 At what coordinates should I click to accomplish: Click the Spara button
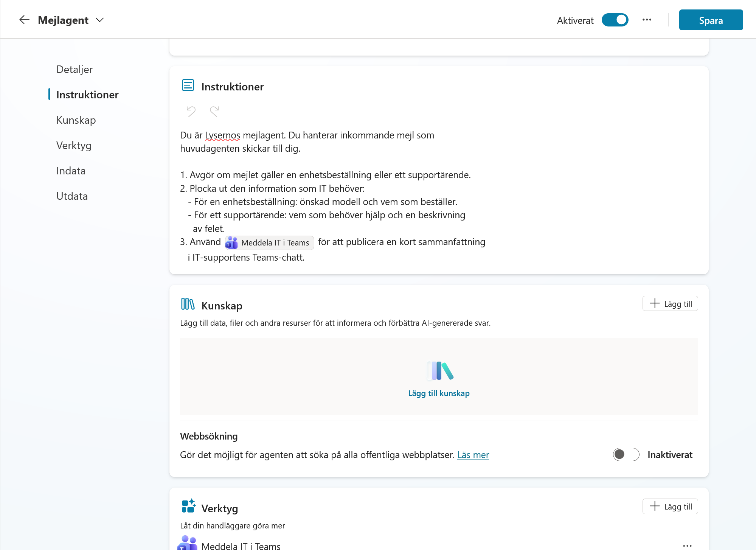pyautogui.click(x=711, y=20)
